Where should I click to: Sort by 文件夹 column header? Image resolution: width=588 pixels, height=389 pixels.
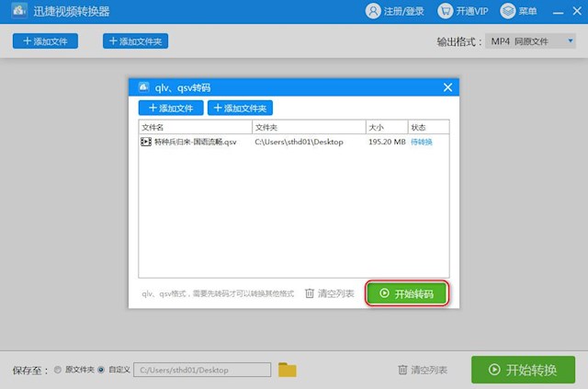309,127
